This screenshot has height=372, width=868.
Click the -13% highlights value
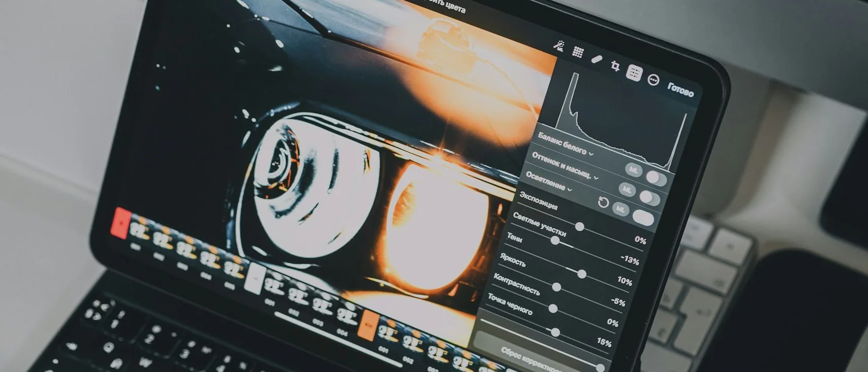(629, 260)
